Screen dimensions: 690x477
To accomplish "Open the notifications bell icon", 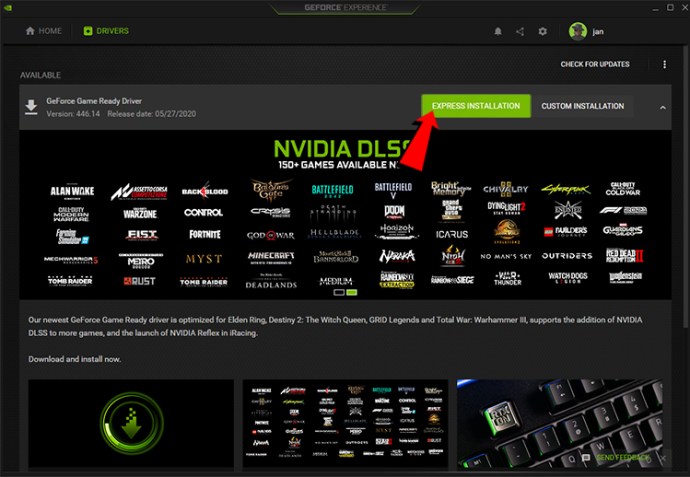I will pyautogui.click(x=498, y=31).
